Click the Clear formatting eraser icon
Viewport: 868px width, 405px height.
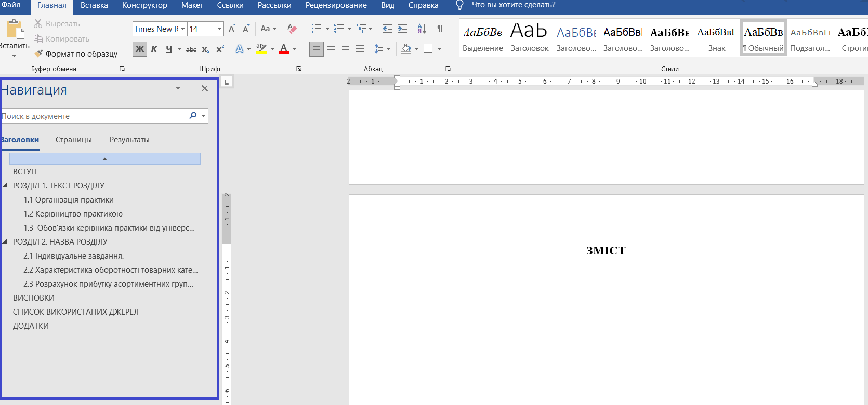[292, 29]
